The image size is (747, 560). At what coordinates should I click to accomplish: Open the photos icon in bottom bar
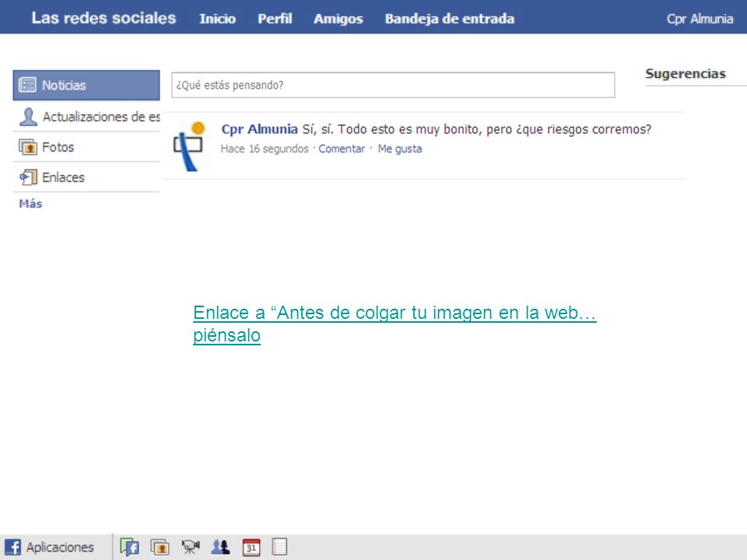(160, 547)
